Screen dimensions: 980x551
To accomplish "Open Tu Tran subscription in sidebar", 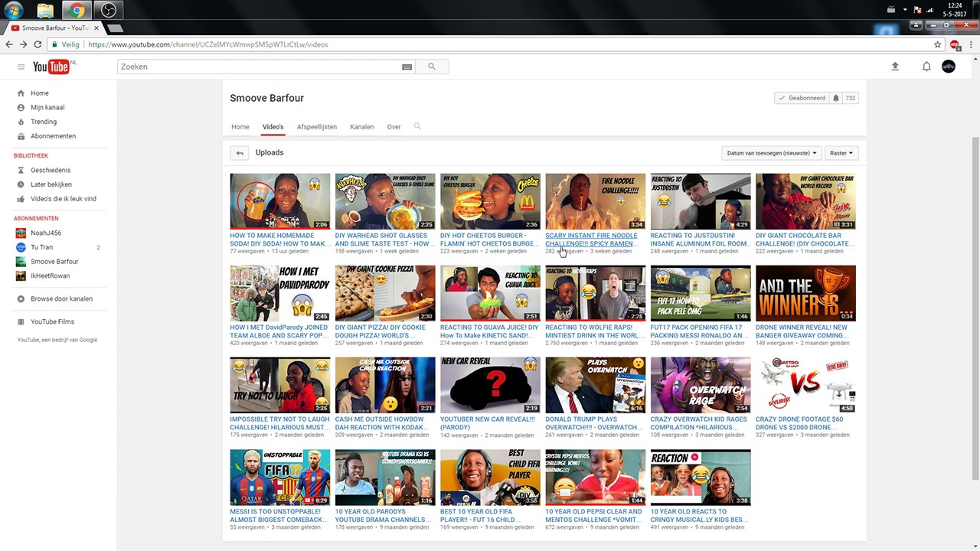I will (41, 247).
